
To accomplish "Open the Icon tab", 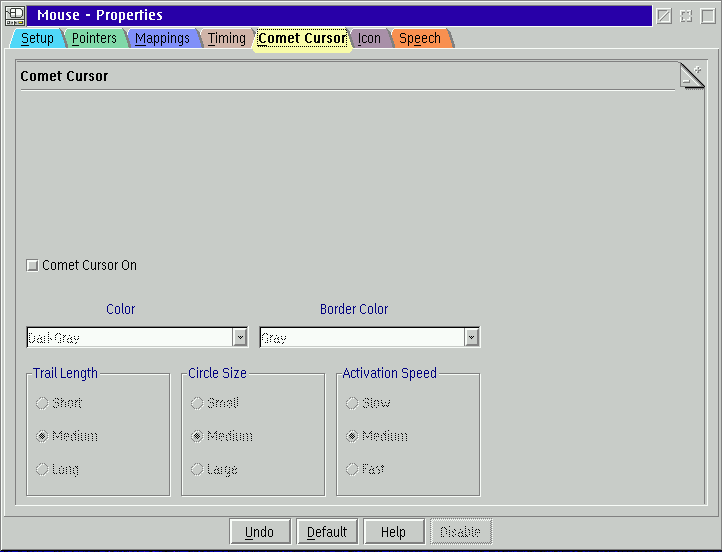I will [x=369, y=38].
